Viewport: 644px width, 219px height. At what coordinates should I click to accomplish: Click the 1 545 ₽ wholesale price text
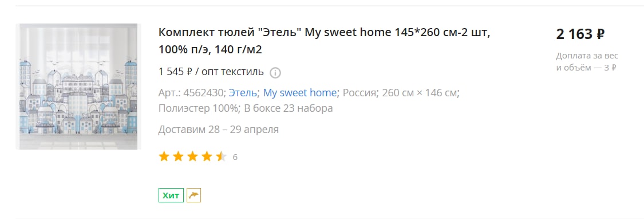[211, 72]
